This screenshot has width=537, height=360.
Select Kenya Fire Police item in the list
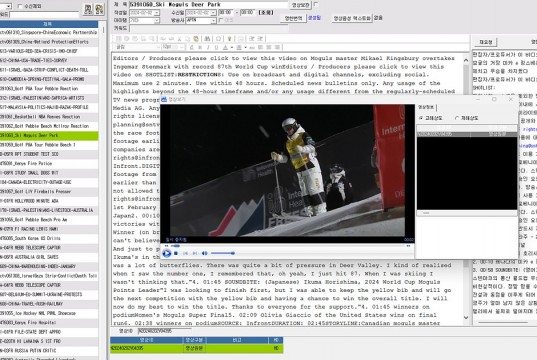[x=49, y=164]
